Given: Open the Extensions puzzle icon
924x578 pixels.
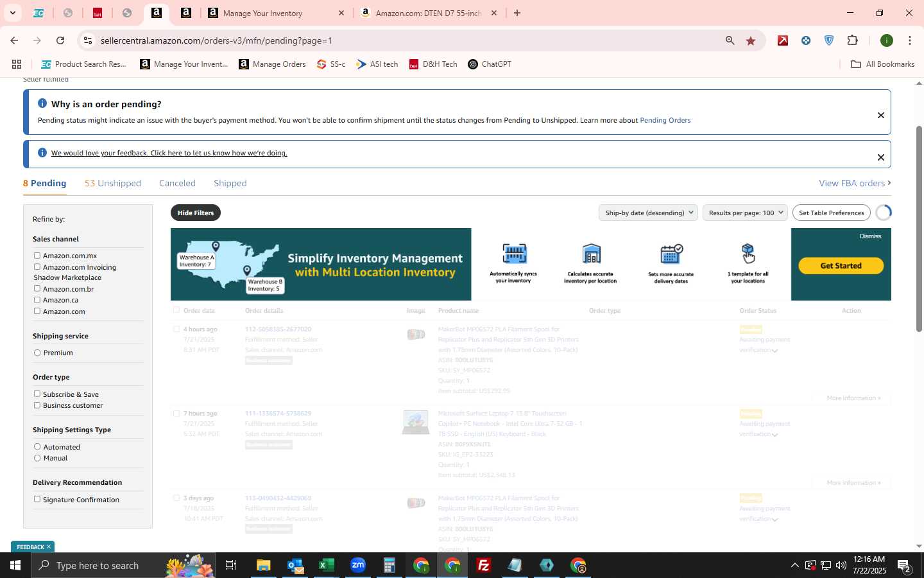Looking at the screenshot, I should click(x=852, y=40).
